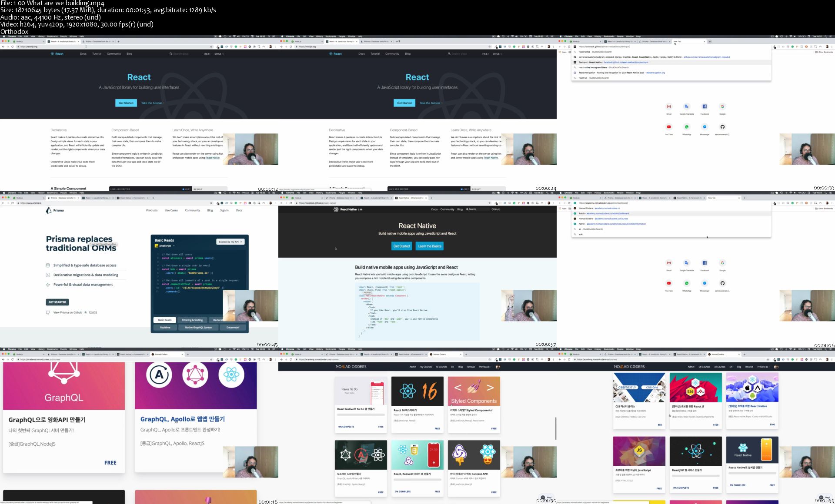Select the Filtering & Sorting tab in Prisma example
This screenshot has width=835, height=504.
(192, 320)
